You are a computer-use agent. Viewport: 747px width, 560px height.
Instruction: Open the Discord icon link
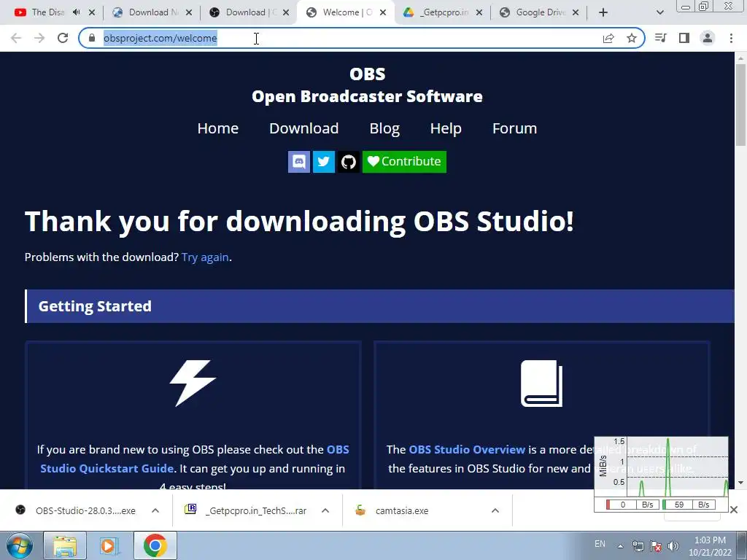tap(298, 161)
